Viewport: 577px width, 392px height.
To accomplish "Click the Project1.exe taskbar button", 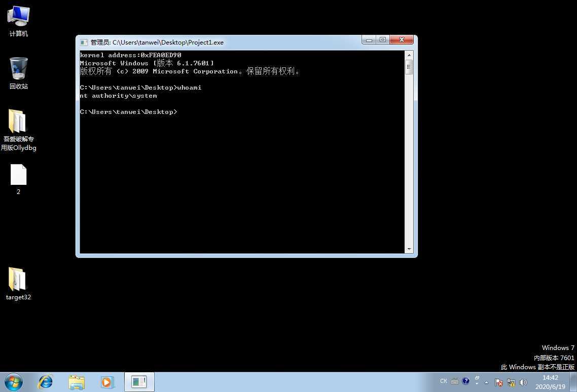I will coord(139,382).
